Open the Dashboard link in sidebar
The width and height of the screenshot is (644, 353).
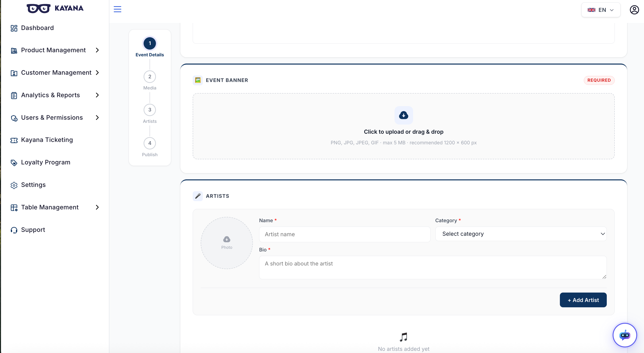37,28
